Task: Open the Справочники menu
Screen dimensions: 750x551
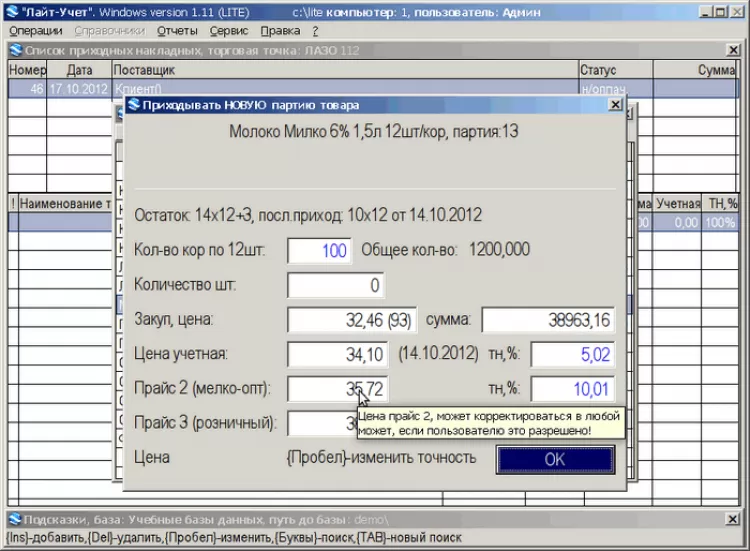Action: (x=110, y=31)
